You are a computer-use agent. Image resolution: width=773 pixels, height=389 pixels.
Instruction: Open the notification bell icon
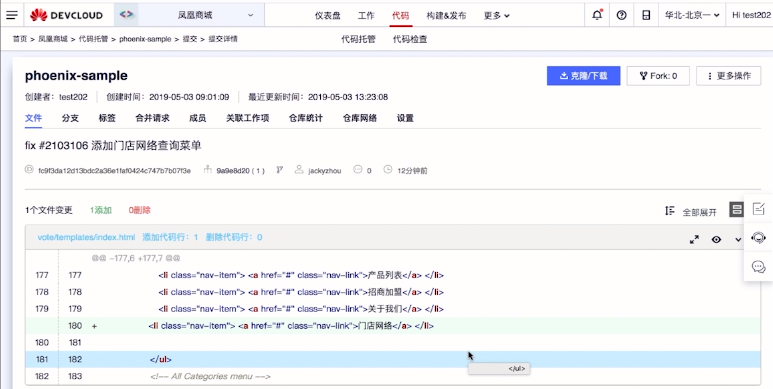point(597,15)
